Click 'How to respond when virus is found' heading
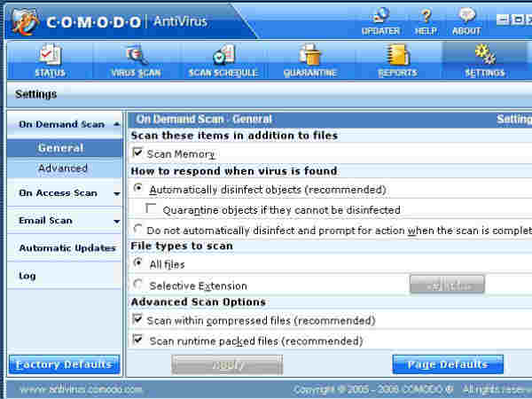This screenshot has height=399, width=532. point(234,171)
